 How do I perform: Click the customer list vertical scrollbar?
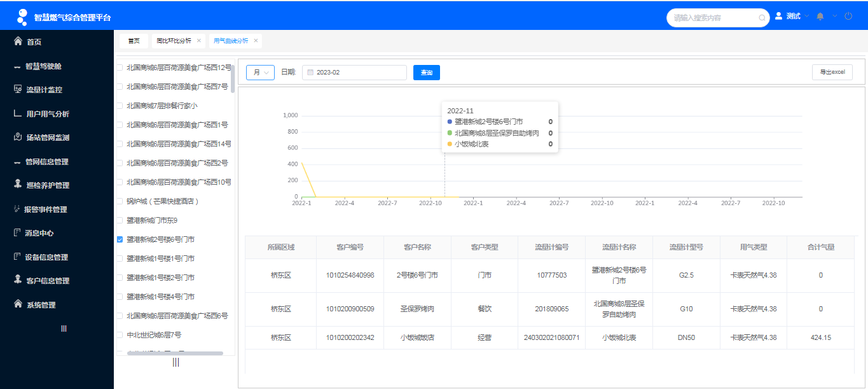pos(233,79)
